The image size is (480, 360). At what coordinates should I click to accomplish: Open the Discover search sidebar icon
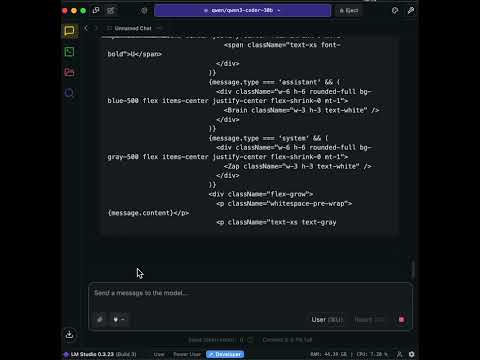pos(69,93)
